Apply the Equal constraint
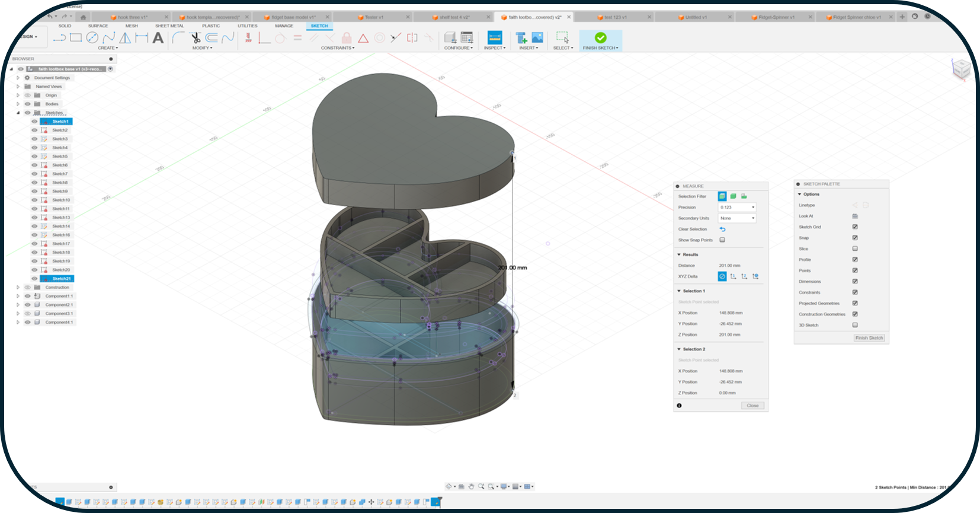This screenshot has width=980, height=513. [297, 38]
